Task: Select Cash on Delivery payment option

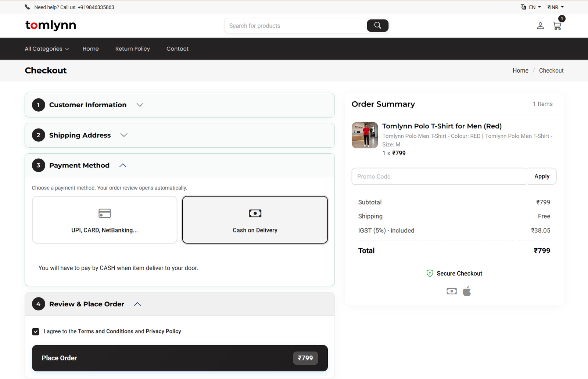Action: (255, 220)
